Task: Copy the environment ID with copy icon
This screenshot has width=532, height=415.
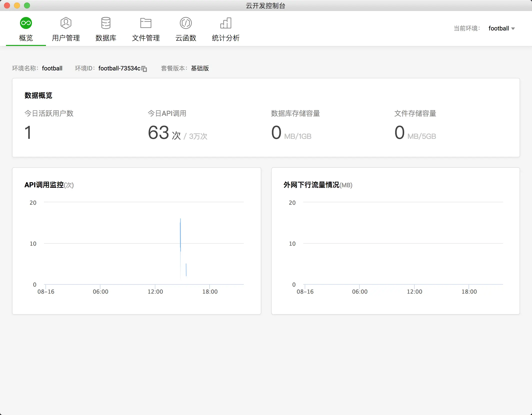Action: pos(144,69)
